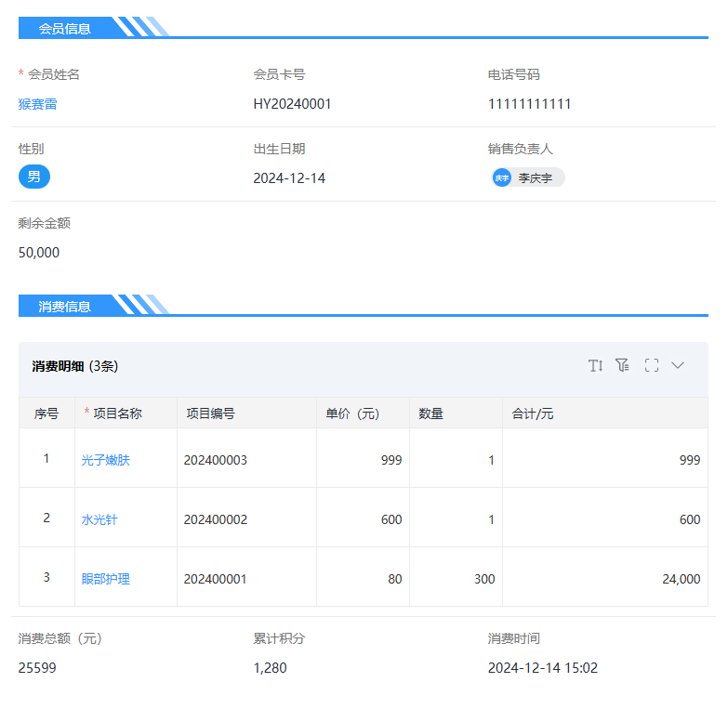Click the 会员信息 section header tab

point(65,28)
